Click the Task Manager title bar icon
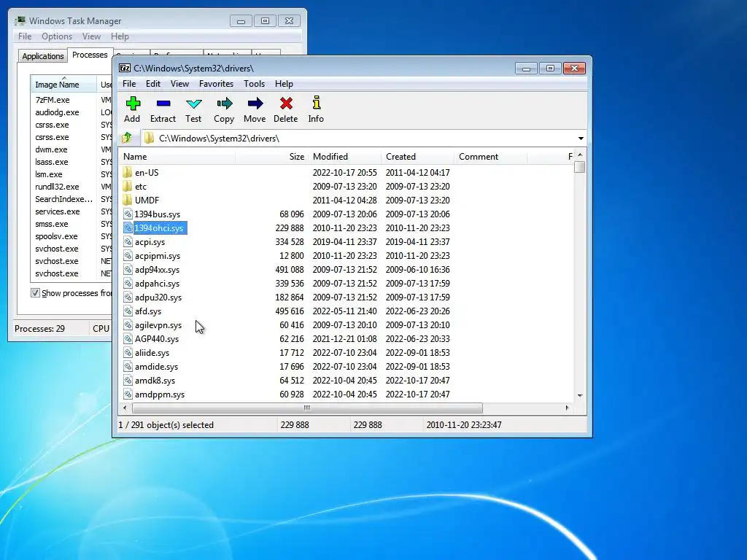 [20, 20]
